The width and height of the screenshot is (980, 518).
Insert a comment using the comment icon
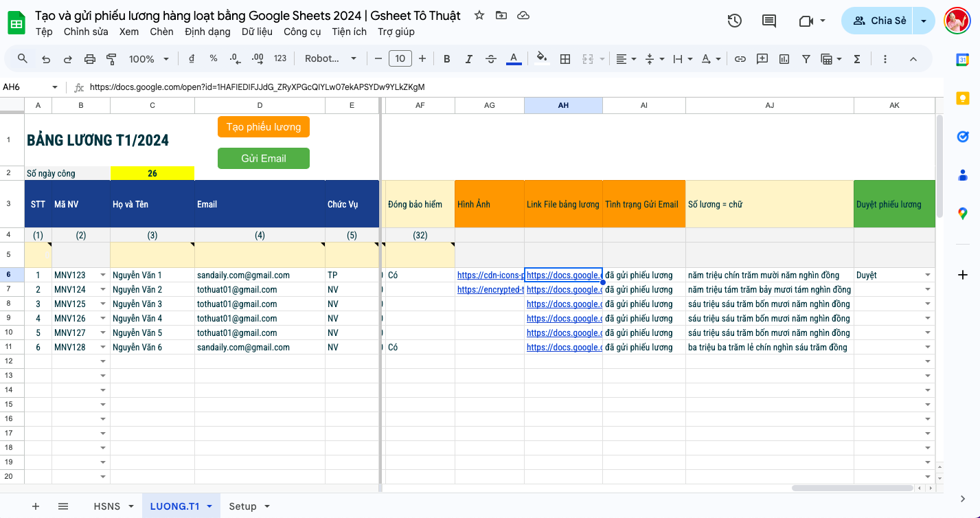[x=762, y=58]
